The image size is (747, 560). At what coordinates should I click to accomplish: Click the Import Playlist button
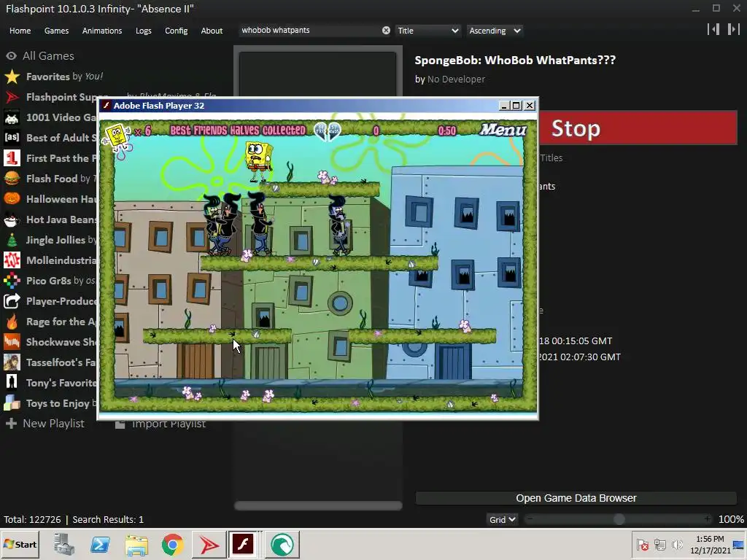[160, 424]
